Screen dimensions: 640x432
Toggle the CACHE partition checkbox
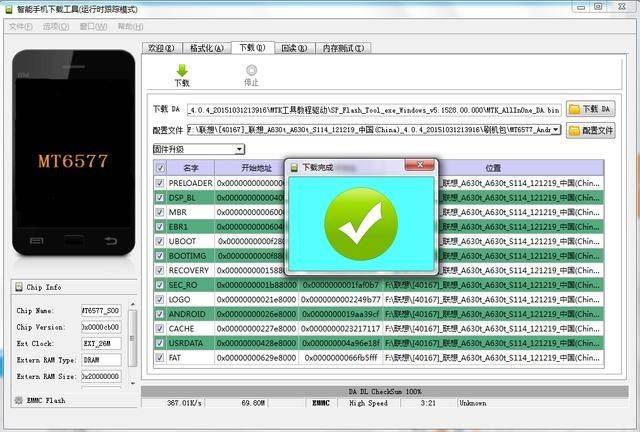pyautogui.click(x=160, y=328)
